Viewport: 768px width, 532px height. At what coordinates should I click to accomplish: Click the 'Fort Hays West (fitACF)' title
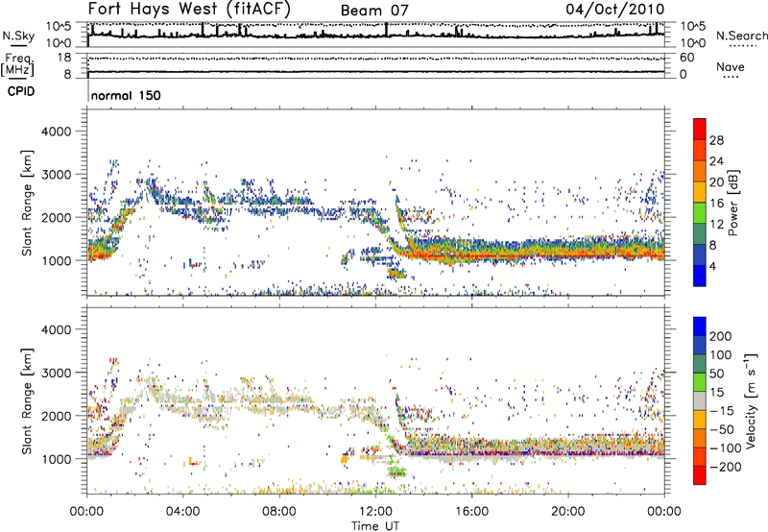189,10
